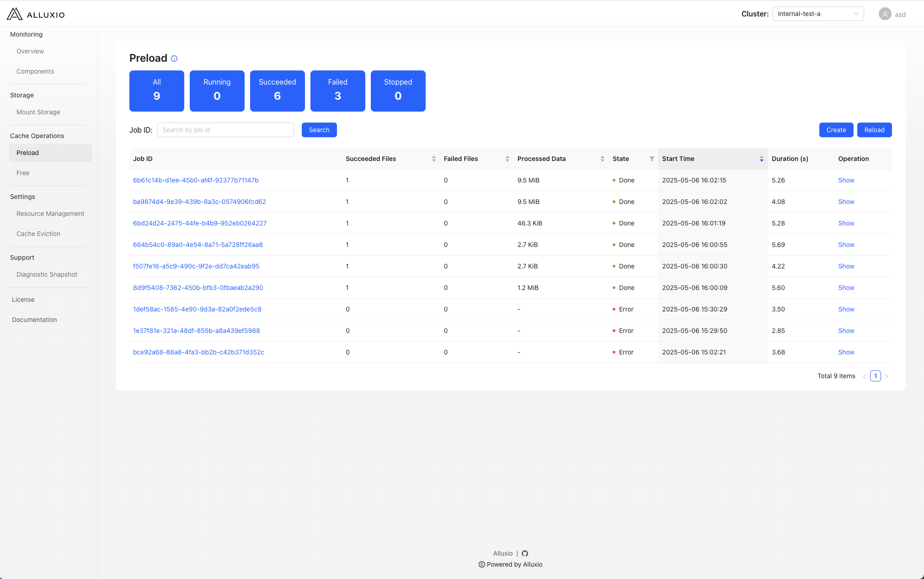Open job 6b61c14b-d1ee-45b0 link

click(196, 180)
